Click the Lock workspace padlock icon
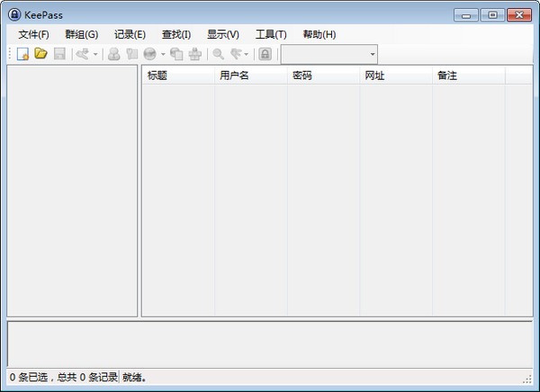540x392 pixels. (x=265, y=55)
